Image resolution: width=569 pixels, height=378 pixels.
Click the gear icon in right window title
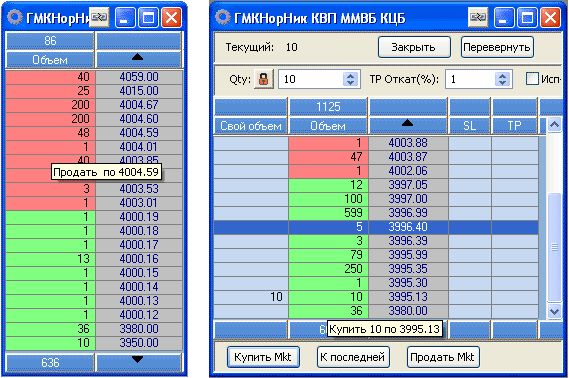click(x=222, y=17)
